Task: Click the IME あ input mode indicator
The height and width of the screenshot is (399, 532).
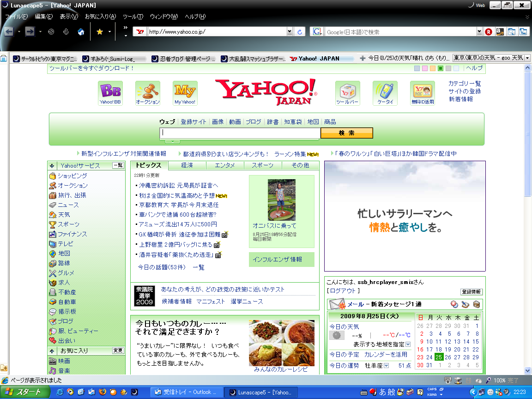Action: 382,392
